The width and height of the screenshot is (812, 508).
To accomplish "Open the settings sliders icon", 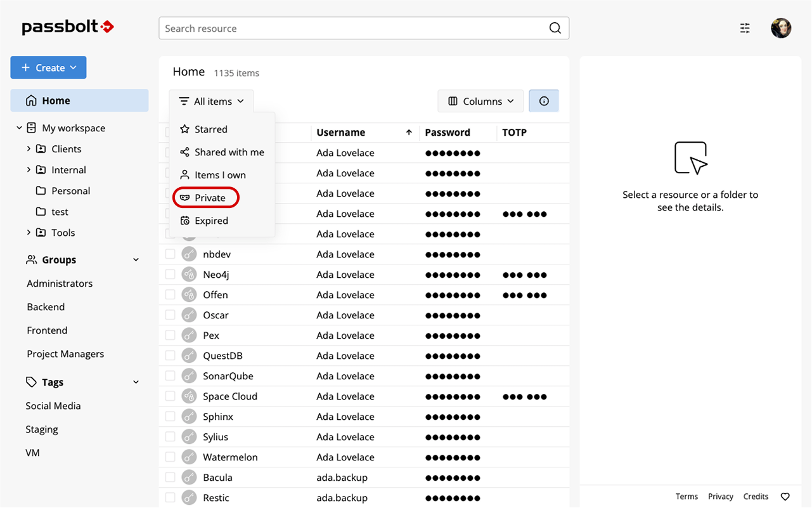I will click(x=745, y=28).
